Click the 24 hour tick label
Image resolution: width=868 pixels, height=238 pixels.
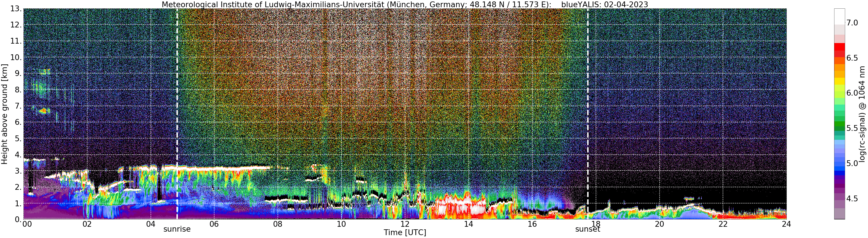(x=786, y=224)
